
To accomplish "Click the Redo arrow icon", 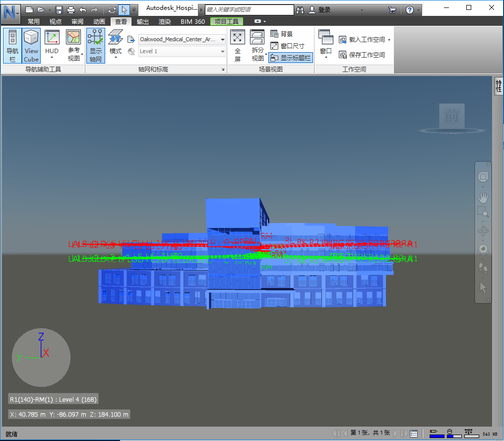I will [x=94, y=10].
